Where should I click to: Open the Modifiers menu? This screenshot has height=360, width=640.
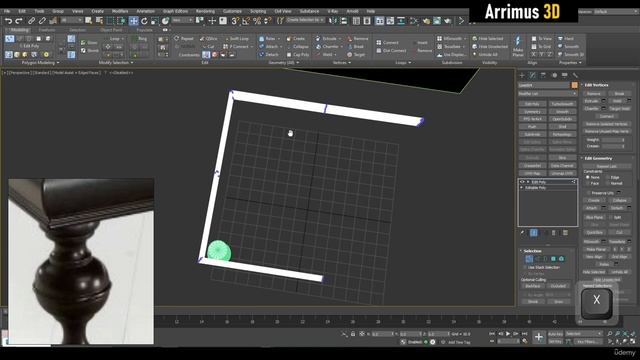click(120, 11)
